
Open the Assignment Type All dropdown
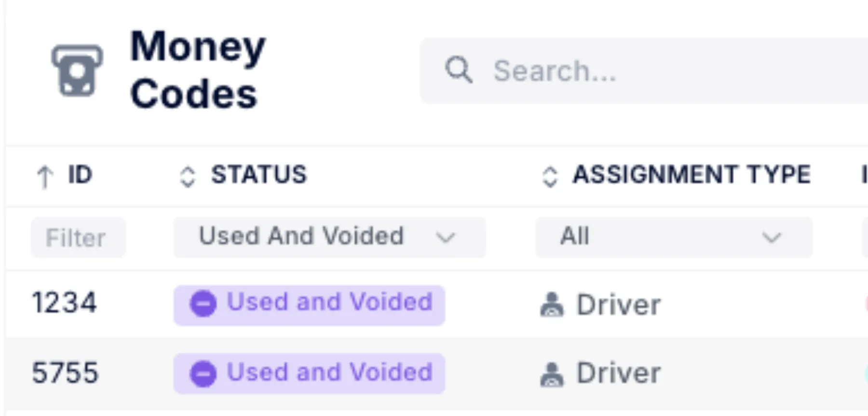coord(674,237)
